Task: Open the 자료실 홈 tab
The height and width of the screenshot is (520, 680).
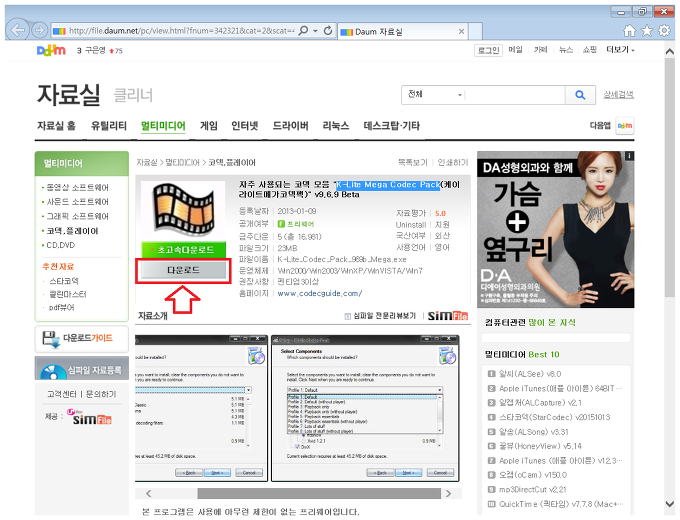Action: click(56, 126)
